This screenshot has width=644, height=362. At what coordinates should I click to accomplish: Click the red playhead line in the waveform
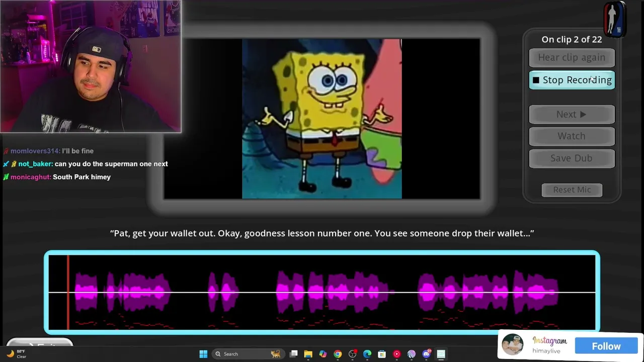[x=68, y=293]
